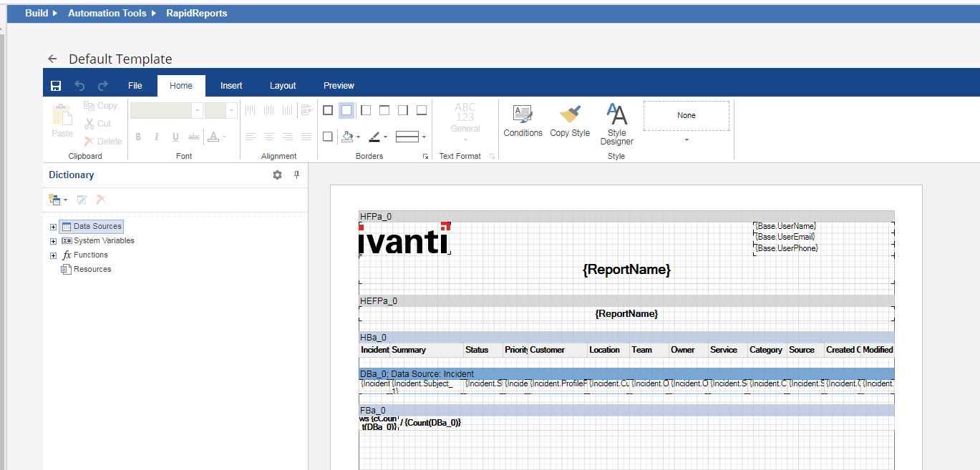This screenshot has width=980, height=470.
Task: Toggle the All Borders button
Action: (x=328, y=110)
